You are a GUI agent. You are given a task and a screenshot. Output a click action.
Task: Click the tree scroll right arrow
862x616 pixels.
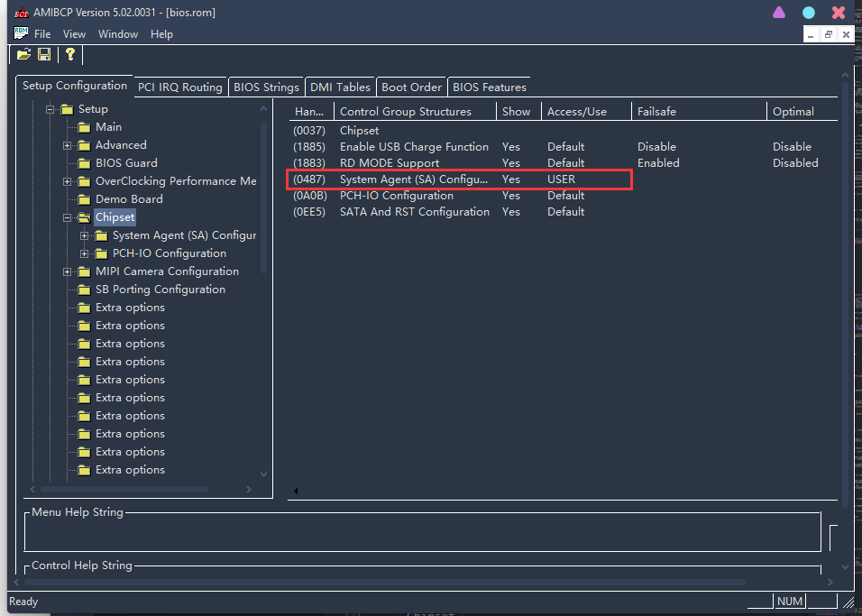pyautogui.click(x=249, y=489)
